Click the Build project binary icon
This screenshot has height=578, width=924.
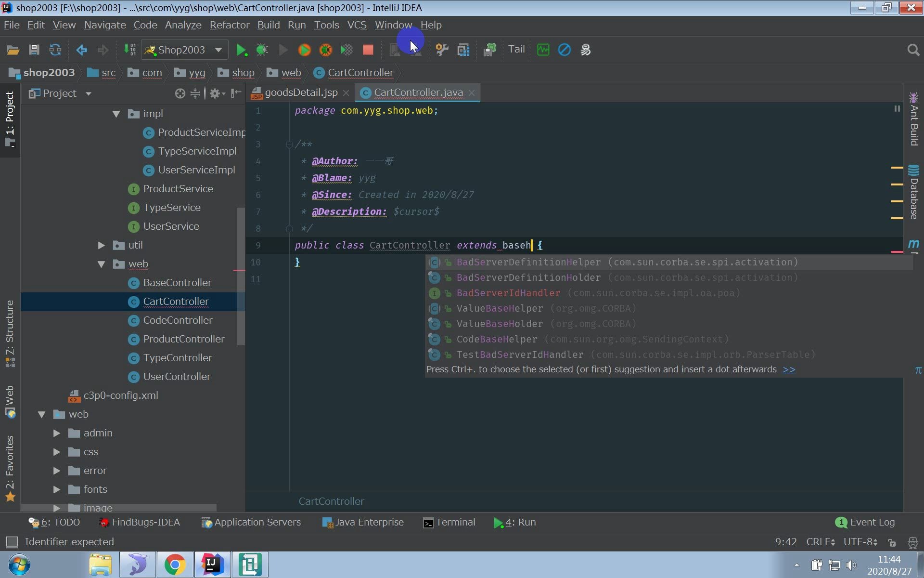(129, 50)
